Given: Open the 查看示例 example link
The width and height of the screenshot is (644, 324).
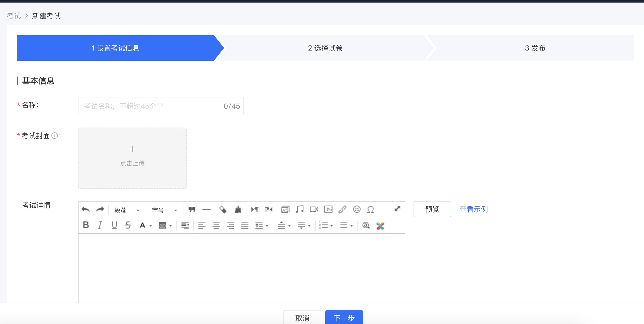Looking at the screenshot, I should pos(473,209).
